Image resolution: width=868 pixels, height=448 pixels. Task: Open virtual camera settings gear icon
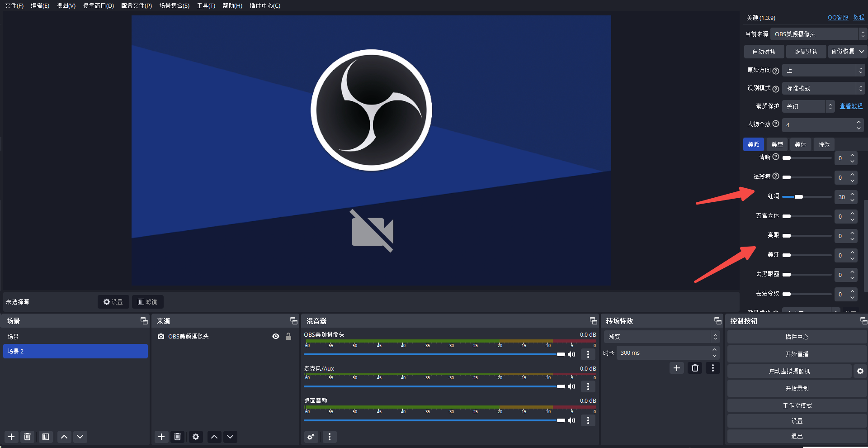tap(860, 371)
